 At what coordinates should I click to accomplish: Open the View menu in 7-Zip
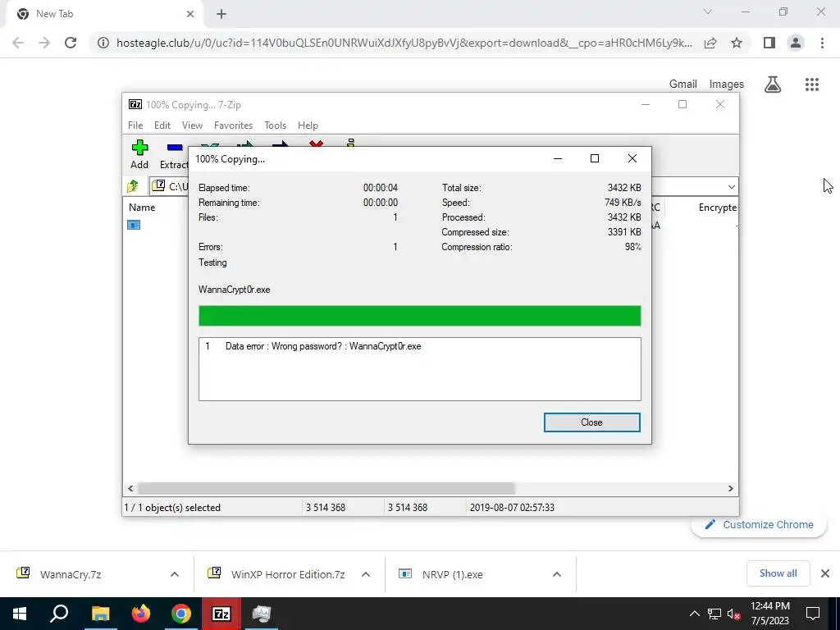[192, 126]
